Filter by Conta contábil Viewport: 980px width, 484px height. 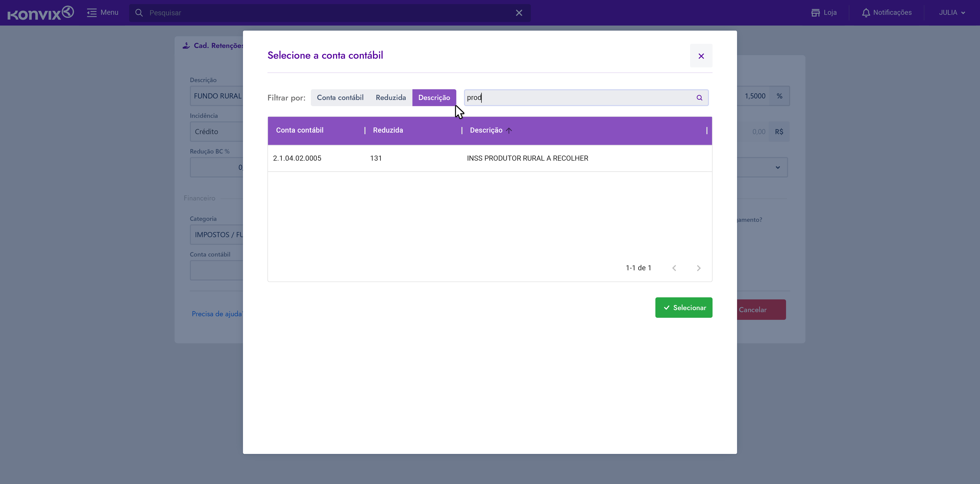pyautogui.click(x=340, y=98)
